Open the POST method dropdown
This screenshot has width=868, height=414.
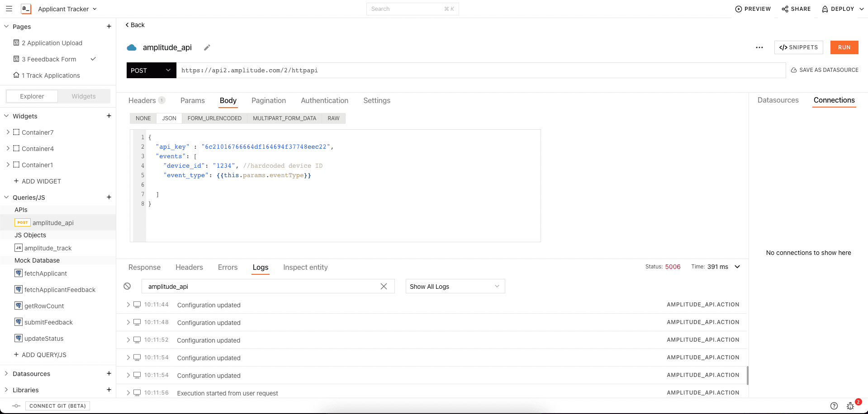point(151,71)
